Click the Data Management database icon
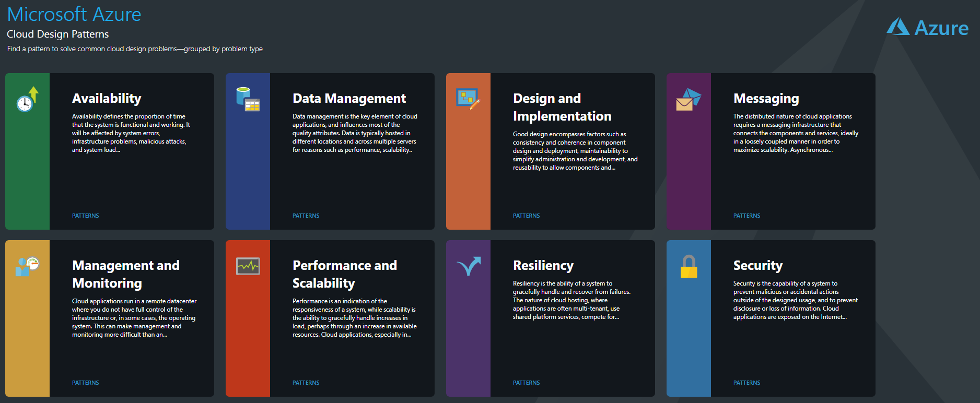Image resolution: width=980 pixels, height=403 pixels. point(248,99)
